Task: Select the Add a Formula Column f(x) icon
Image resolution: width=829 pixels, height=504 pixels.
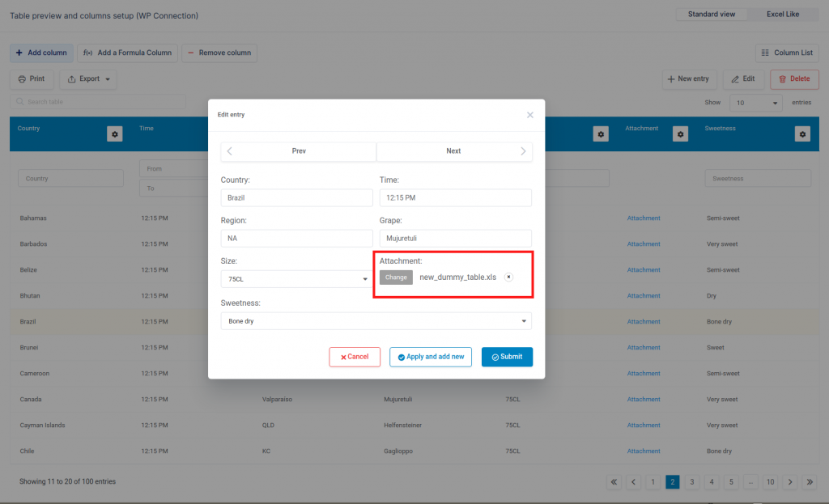Action: 88,53
